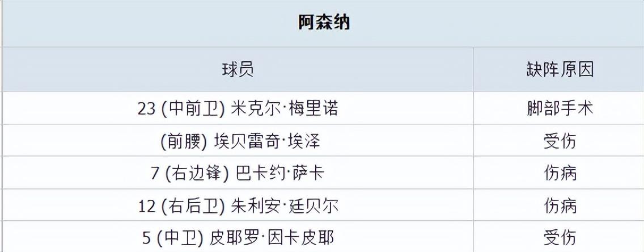Click player name 米克尔·梅里诺
The width and height of the screenshot is (644, 252).
pos(285,108)
